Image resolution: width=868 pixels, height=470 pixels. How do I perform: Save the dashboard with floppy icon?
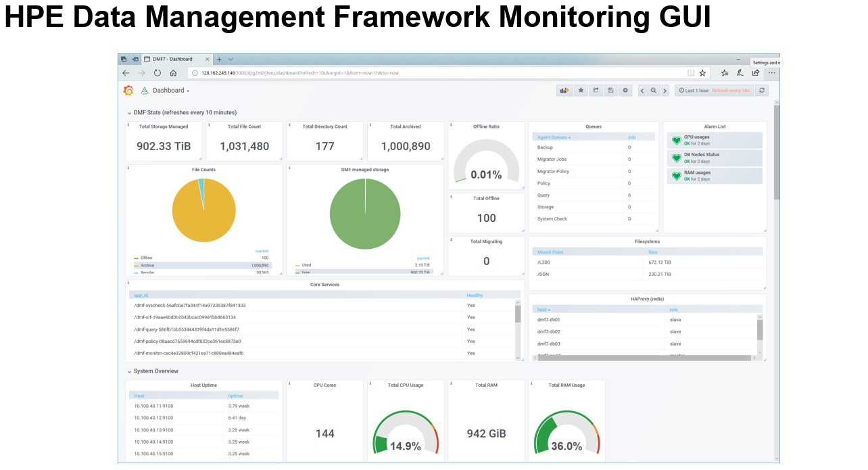610,91
